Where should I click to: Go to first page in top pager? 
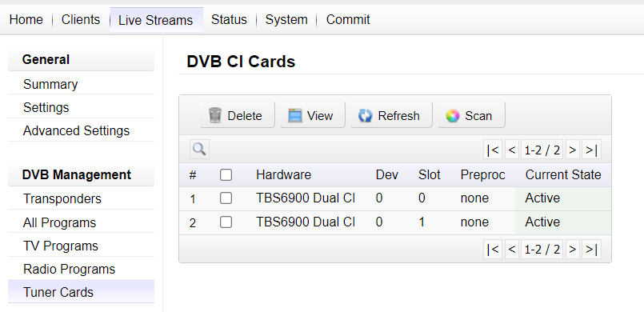point(493,150)
